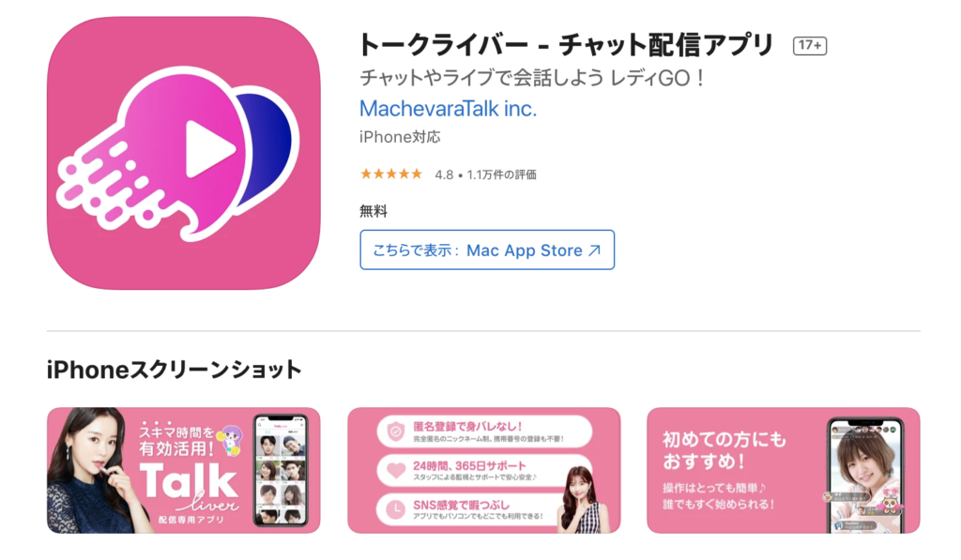Open the first screenshot with Talk liver logo
Image resolution: width=961 pixels, height=560 pixels.
click(184, 470)
